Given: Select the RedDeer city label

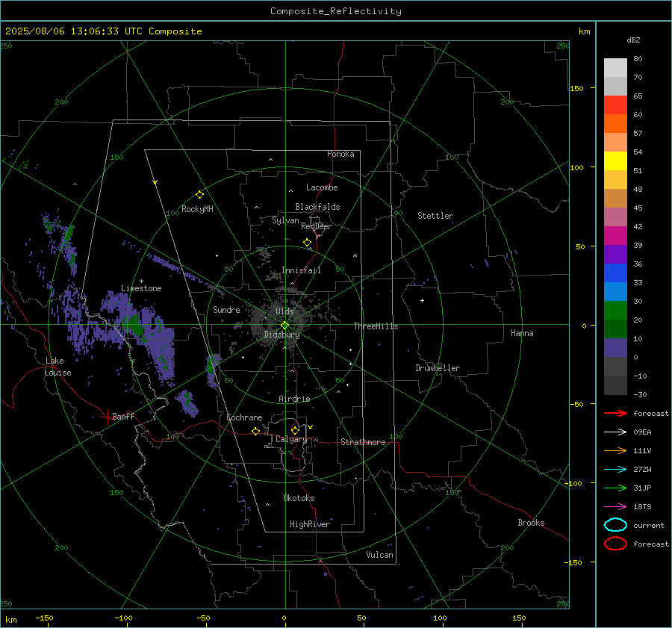Looking at the screenshot, I should pos(317,226).
